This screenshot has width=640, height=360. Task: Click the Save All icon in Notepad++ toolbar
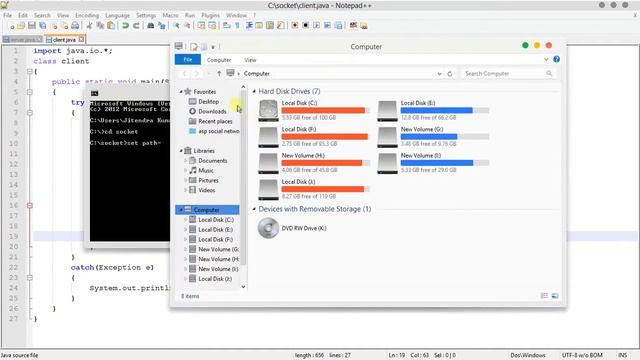[x=42, y=26]
